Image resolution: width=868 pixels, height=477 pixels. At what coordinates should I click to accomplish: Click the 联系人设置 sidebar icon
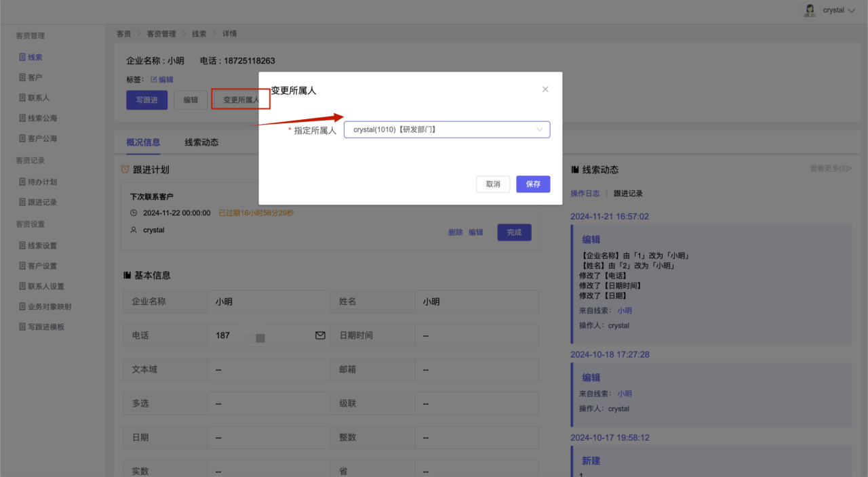(x=22, y=286)
